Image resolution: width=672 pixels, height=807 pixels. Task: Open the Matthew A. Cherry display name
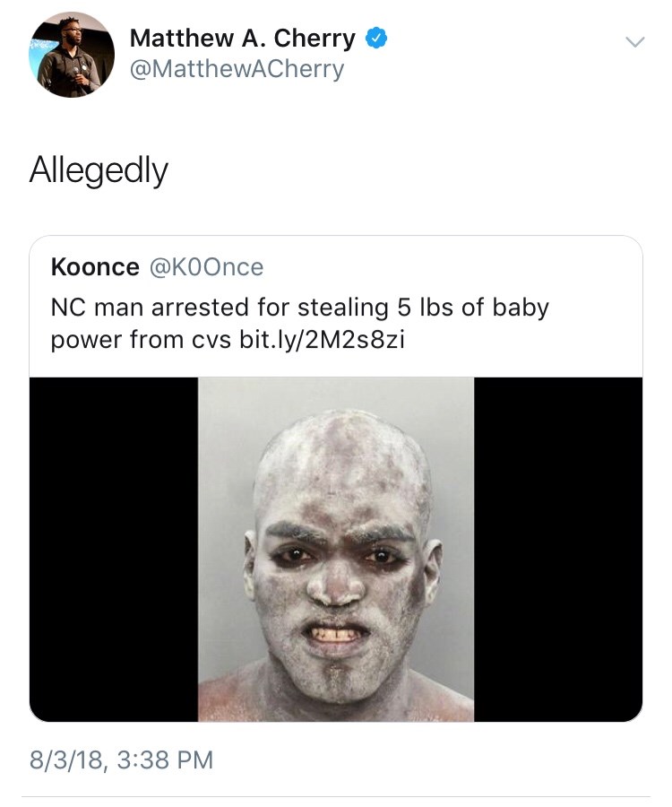click(x=242, y=39)
